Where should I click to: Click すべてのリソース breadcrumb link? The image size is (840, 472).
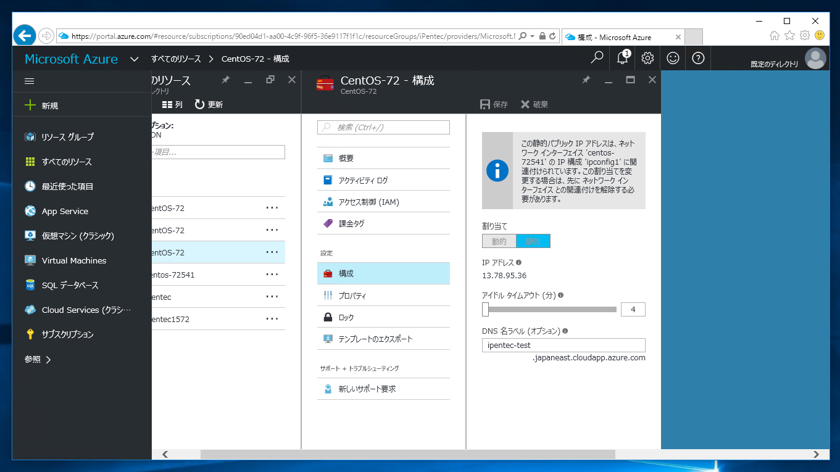[175, 59]
